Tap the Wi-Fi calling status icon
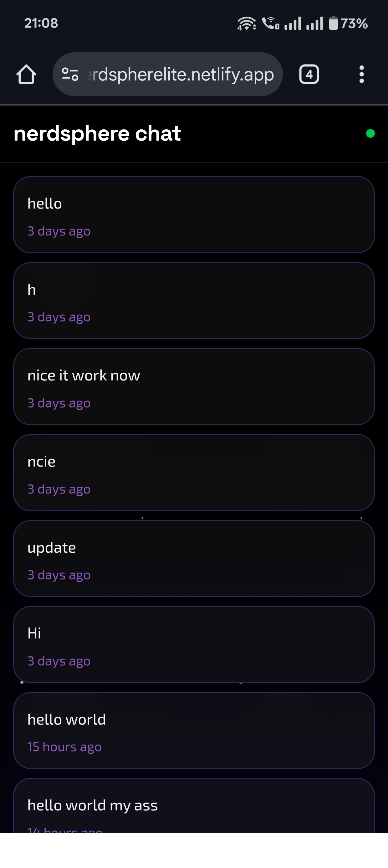 pos(270,23)
